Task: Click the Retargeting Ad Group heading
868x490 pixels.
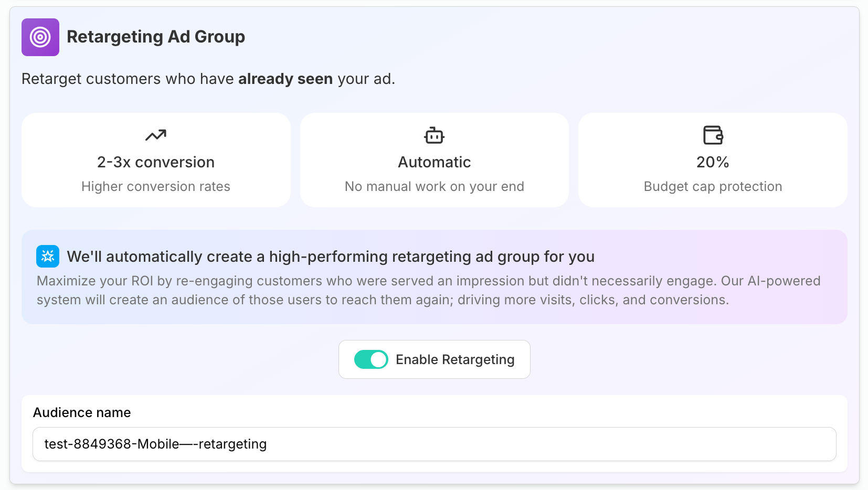Action: [x=156, y=37]
